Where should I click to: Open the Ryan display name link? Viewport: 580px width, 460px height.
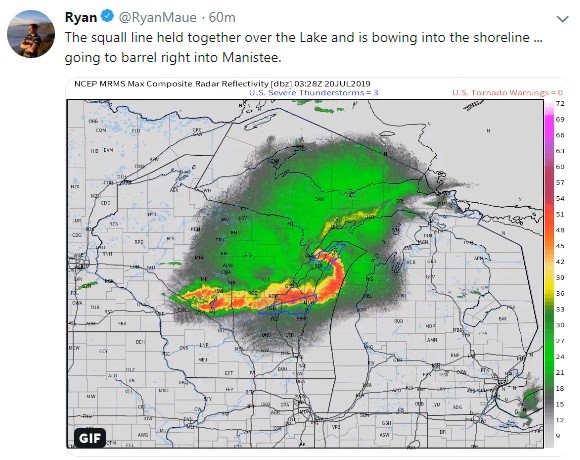tap(81, 17)
